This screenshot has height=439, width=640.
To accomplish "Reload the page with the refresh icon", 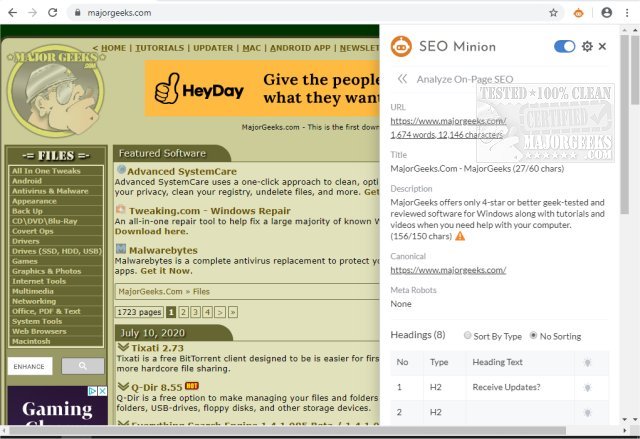I will (53, 13).
